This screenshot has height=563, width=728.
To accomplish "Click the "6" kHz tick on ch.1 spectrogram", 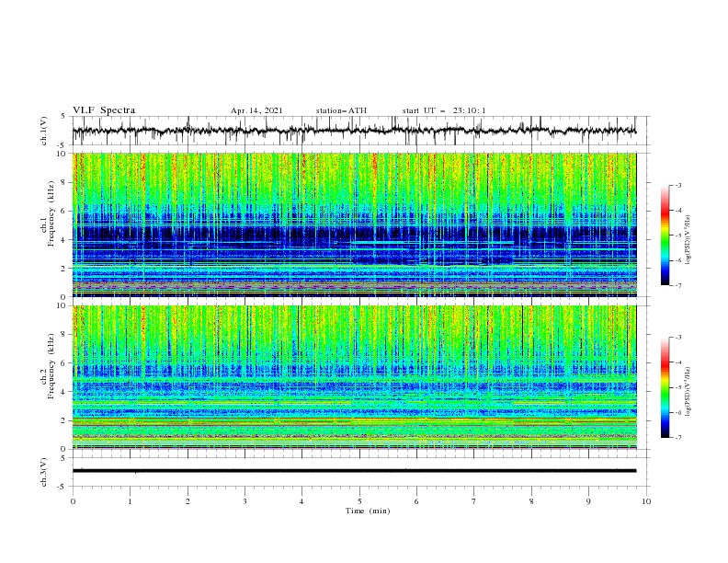I will 63,211.
